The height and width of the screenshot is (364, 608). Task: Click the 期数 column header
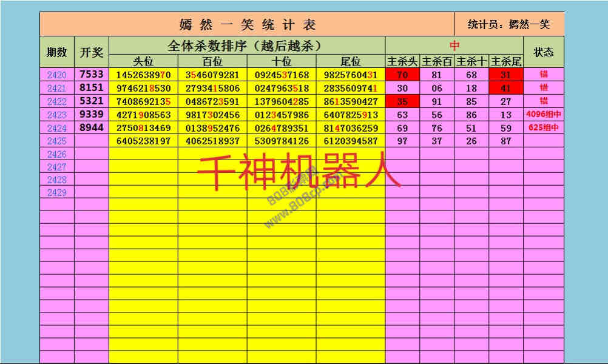tap(57, 52)
